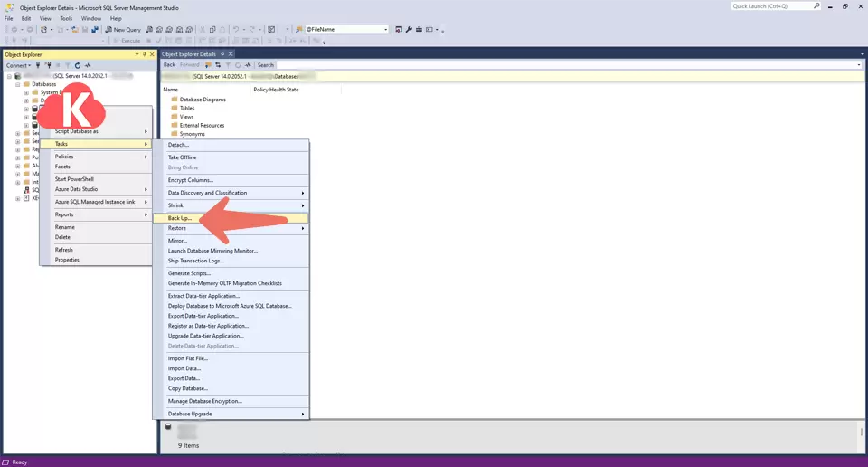The image size is (868, 467).
Task: Pin the Object Explorer panel
Action: [x=145, y=54]
